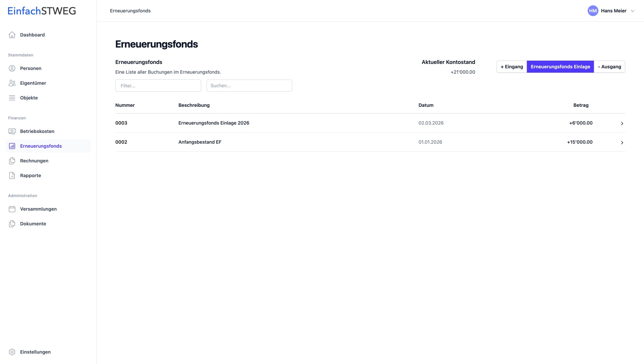
Task: Click the Erneuerungsfonds breadcrumb at top
Action: click(x=130, y=11)
